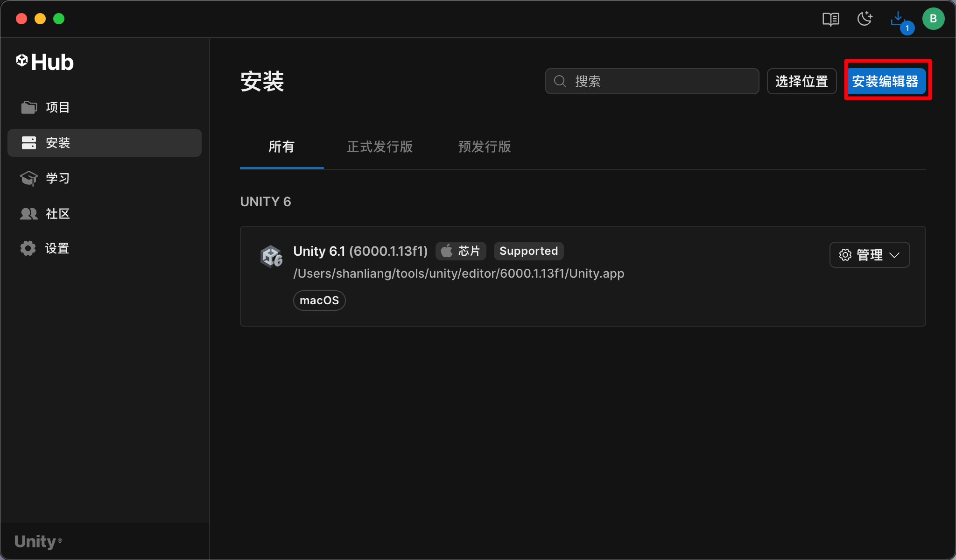This screenshot has width=956, height=560.
Task: Close the window with the red button
Action: coord(21,19)
